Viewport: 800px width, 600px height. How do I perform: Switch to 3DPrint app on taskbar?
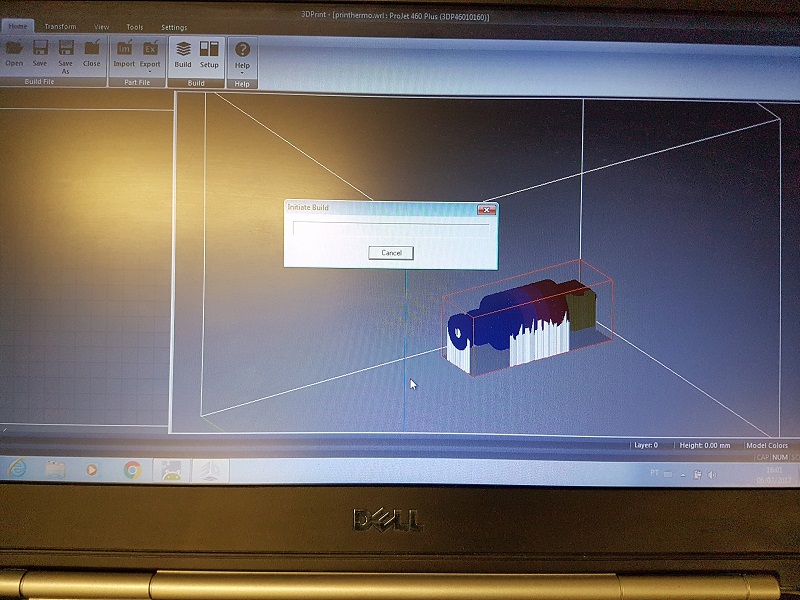click(x=210, y=471)
